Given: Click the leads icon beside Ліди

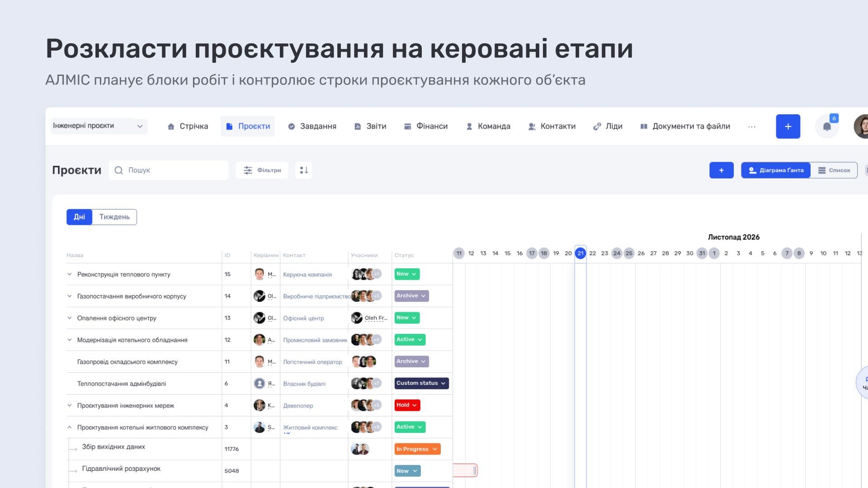Looking at the screenshot, I should click(597, 127).
